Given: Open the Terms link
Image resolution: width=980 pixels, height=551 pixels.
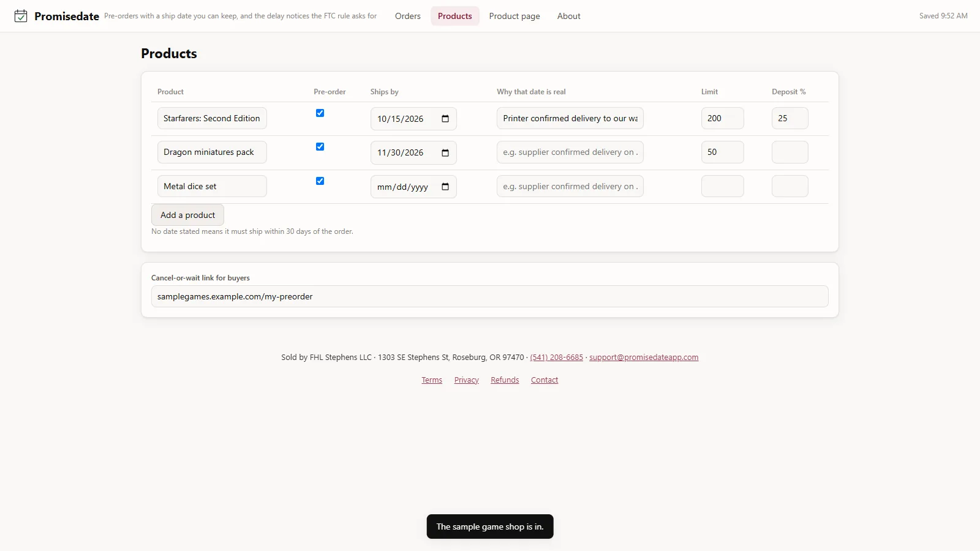Looking at the screenshot, I should click(432, 380).
